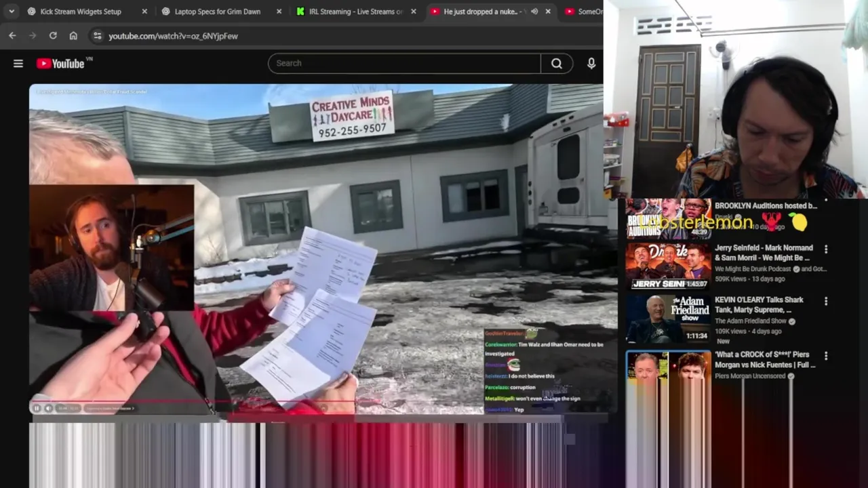Pause the YouTube video
The height and width of the screenshot is (488, 868).
37,408
